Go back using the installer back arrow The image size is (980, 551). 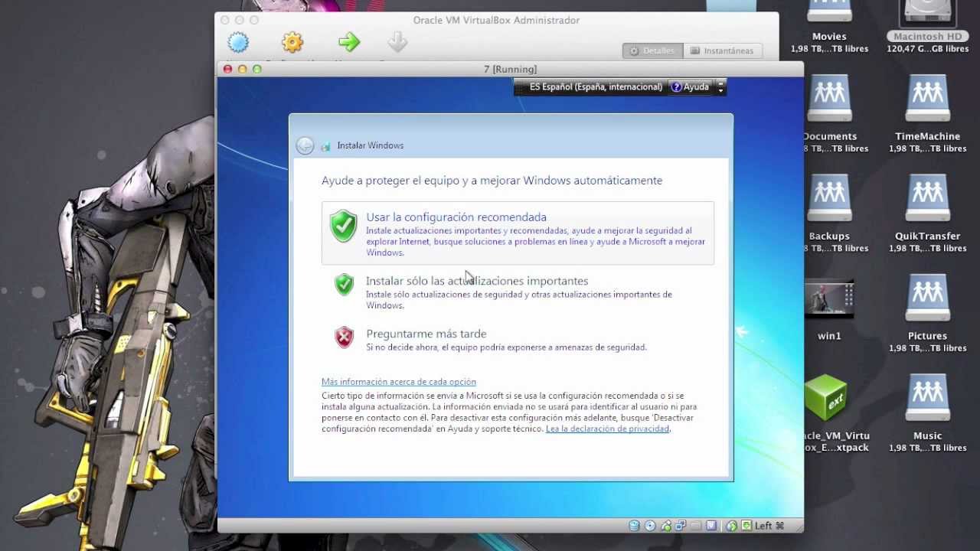pos(305,145)
